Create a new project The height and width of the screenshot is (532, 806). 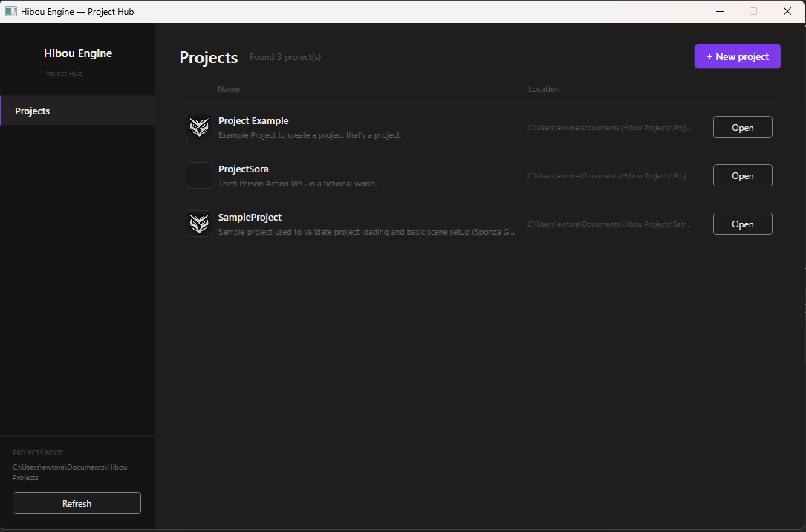point(737,56)
